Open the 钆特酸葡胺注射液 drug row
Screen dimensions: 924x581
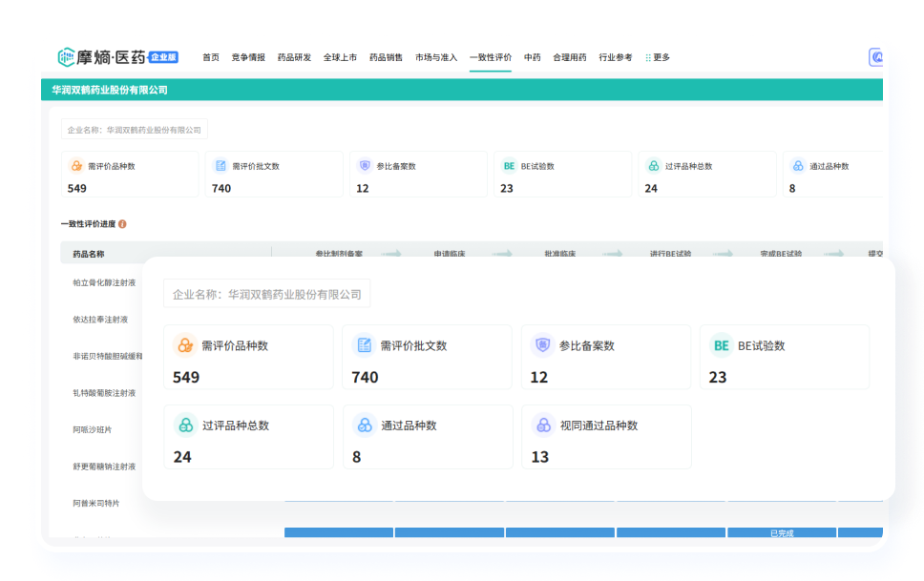(104, 393)
